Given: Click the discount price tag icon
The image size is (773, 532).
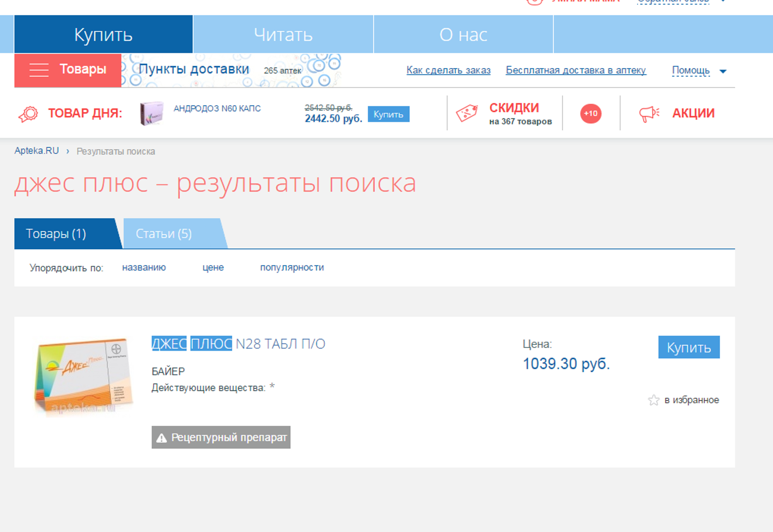Looking at the screenshot, I should (467, 113).
